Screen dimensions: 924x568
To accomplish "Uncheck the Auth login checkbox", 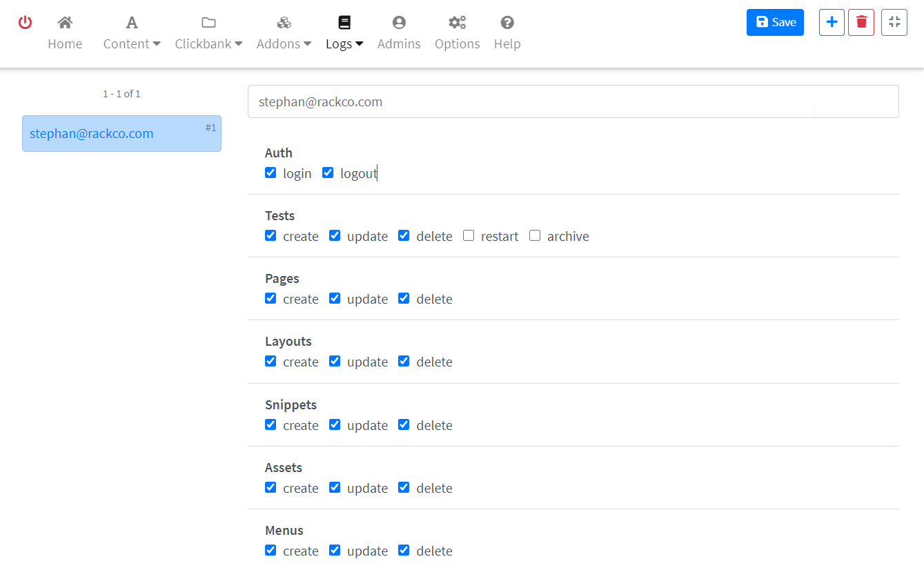I will click(x=271, y=173).
